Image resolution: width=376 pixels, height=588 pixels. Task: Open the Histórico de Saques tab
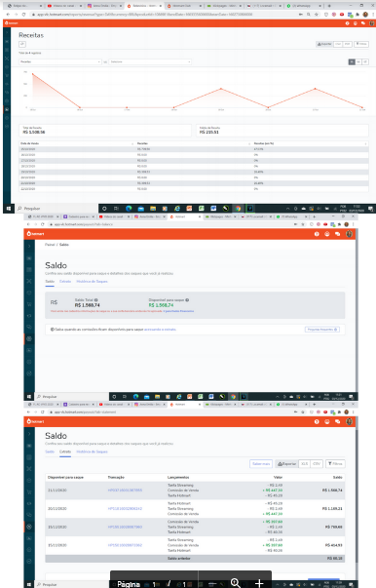pos(92,281)
